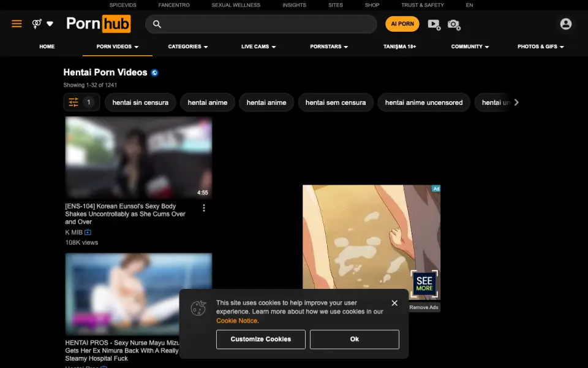Click the cookie icon in the banner
588x368 pixels.
pos(198,309)
